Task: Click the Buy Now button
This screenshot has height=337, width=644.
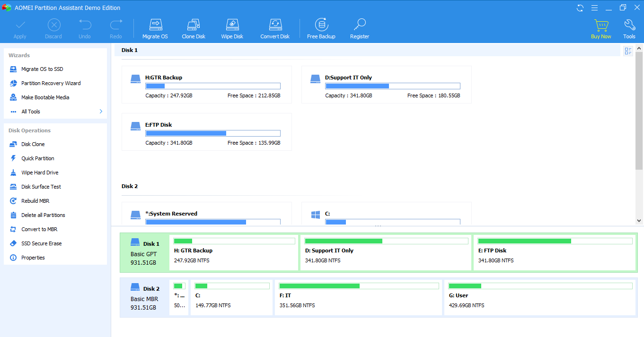Action: pos(601,27)
